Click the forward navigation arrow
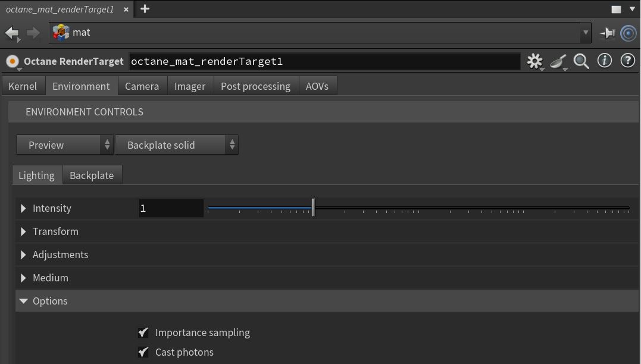This screenshot has height=364, width=641. 33,33
